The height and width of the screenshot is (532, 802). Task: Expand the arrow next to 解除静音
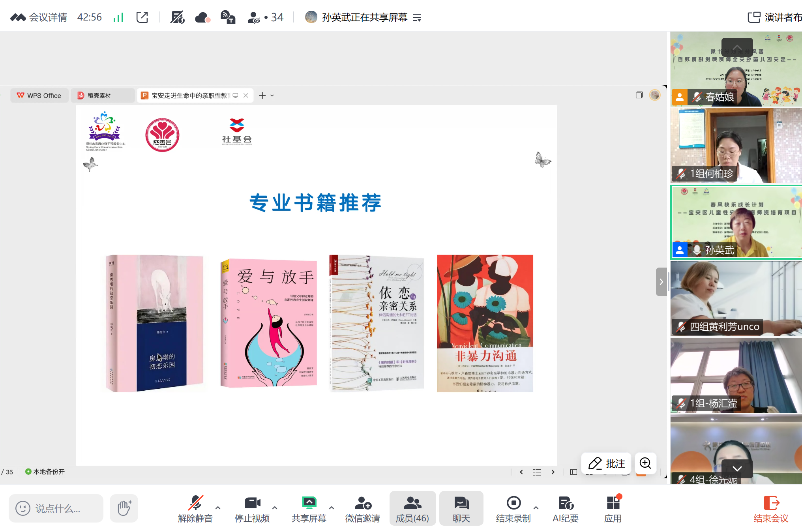(x=218, y=508)
